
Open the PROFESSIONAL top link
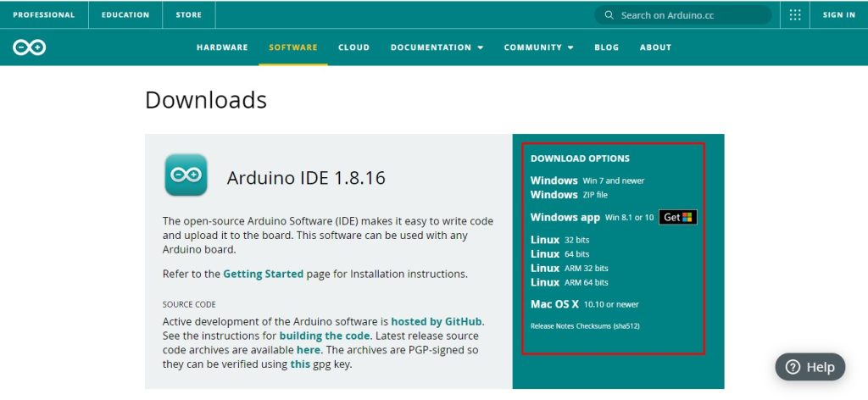(44, 15)
